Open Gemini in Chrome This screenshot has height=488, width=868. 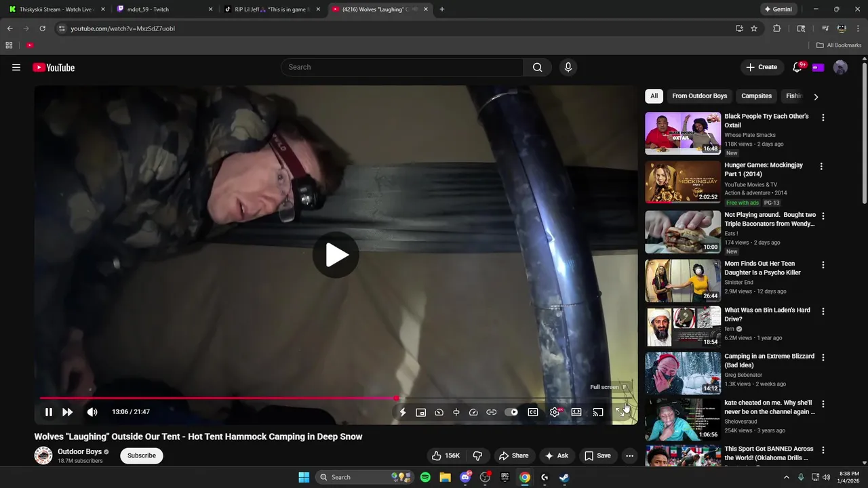coord(778,9)
